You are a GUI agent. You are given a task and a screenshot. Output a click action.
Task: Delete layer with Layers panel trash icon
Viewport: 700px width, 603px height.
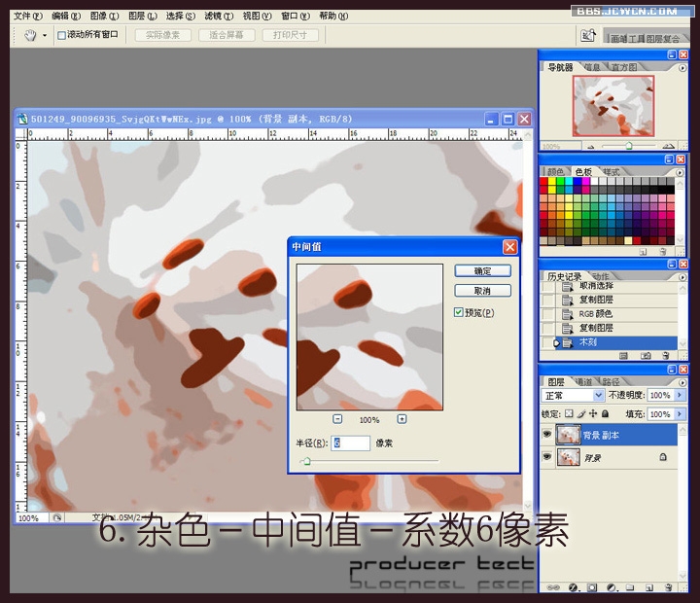click(x=668, y=587)
